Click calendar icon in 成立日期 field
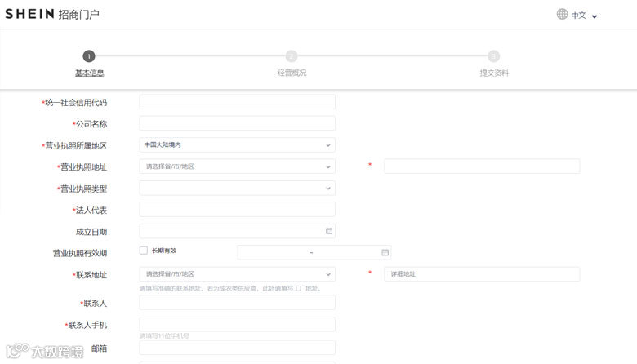 pyautogui.click(x=328, y=231)
